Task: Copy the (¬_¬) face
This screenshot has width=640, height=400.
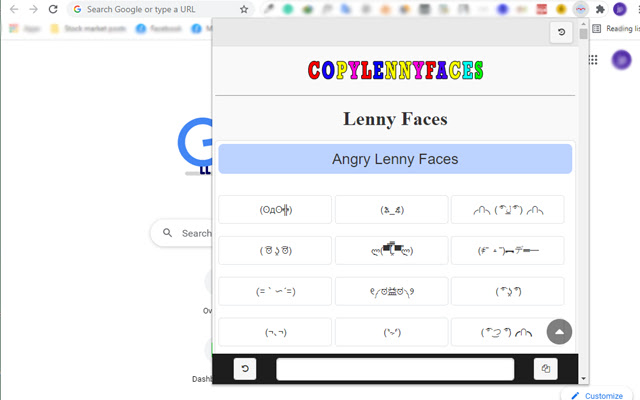Action: click(275, 332)
